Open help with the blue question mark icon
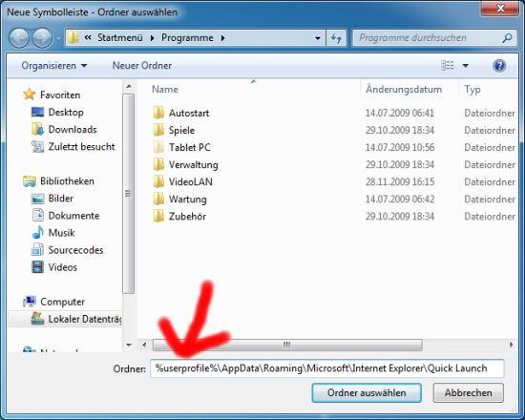 pos(499,66)
